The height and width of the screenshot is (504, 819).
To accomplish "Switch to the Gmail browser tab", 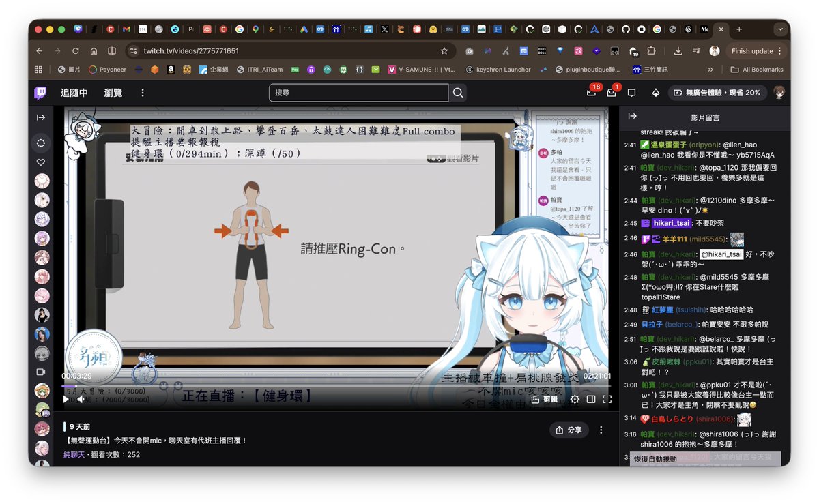I will (x=126, y=29).
